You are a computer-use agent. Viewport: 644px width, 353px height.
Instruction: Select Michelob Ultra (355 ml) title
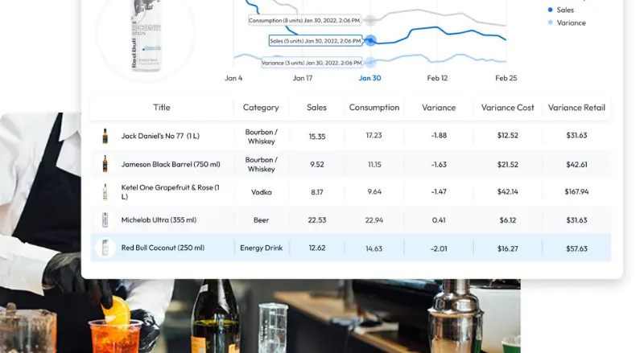[159, 220]
